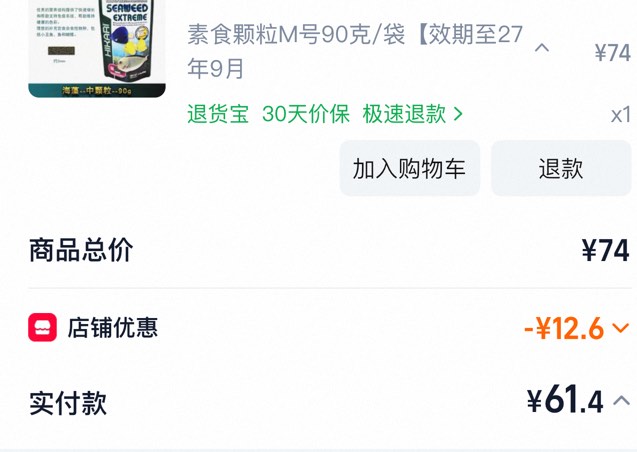The width and height of the screenshot is (637, 452).
Task: Open the 30天价保 price protection link
Action: (306, 114)
